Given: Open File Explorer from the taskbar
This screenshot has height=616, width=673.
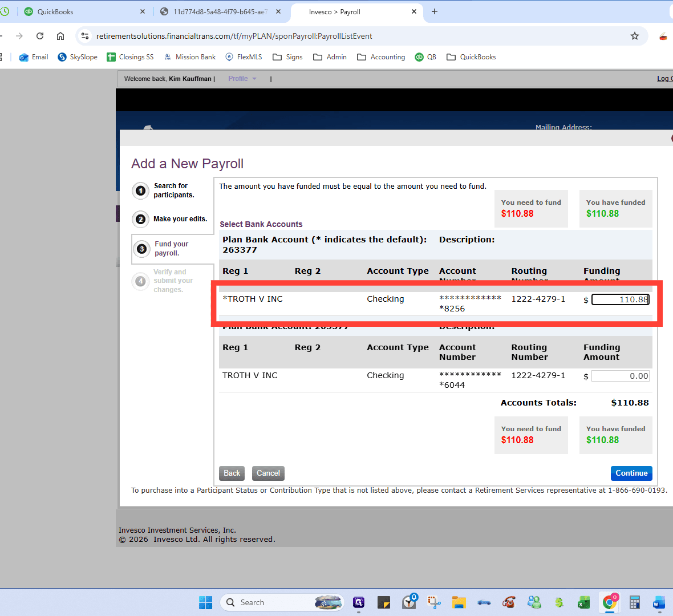Looking at the screenshot, I should click(x=459, y=602).
